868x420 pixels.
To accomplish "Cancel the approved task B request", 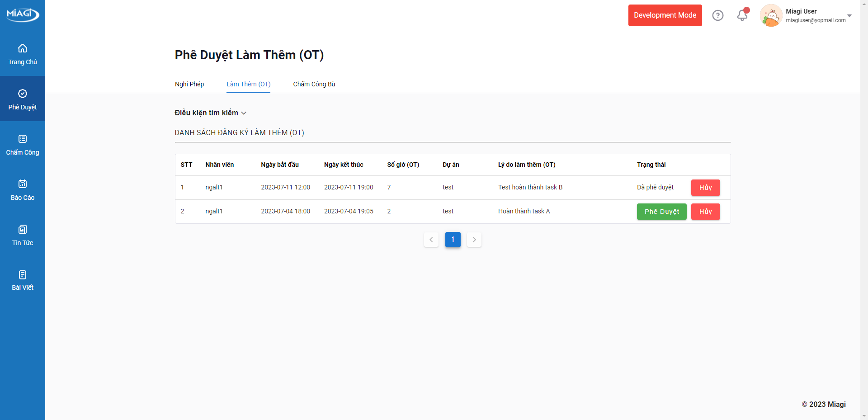I will 705,188.
